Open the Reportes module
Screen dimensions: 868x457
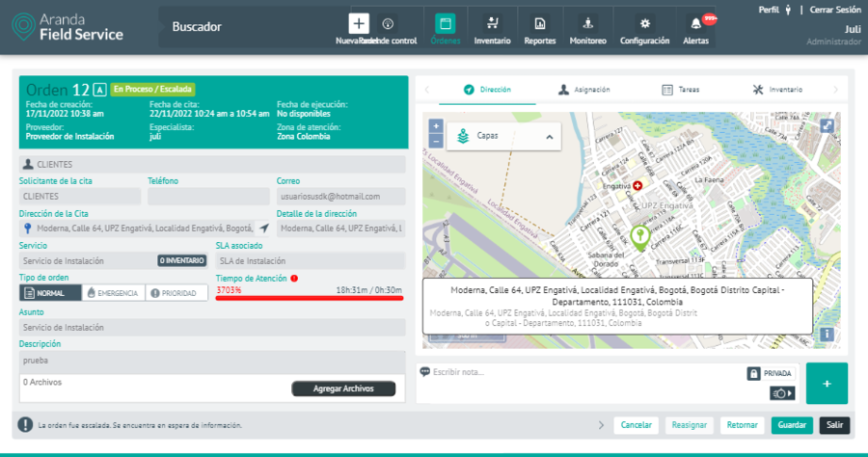pos(540,29)
